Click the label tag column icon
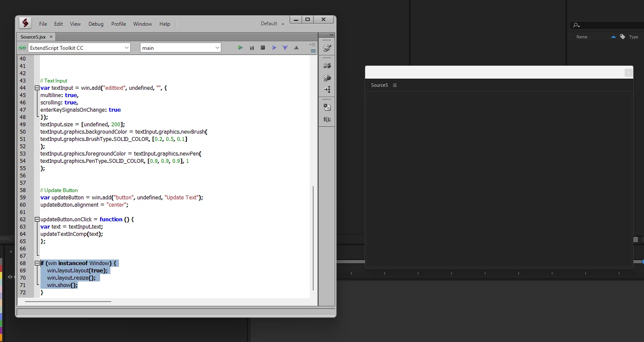 click(623, 37)
